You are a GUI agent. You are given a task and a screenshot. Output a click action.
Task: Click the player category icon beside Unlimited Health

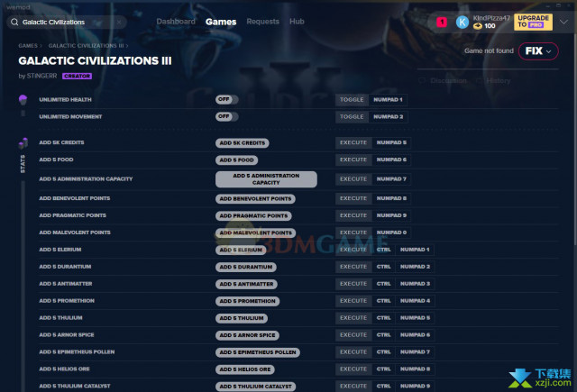coord(23,99)
